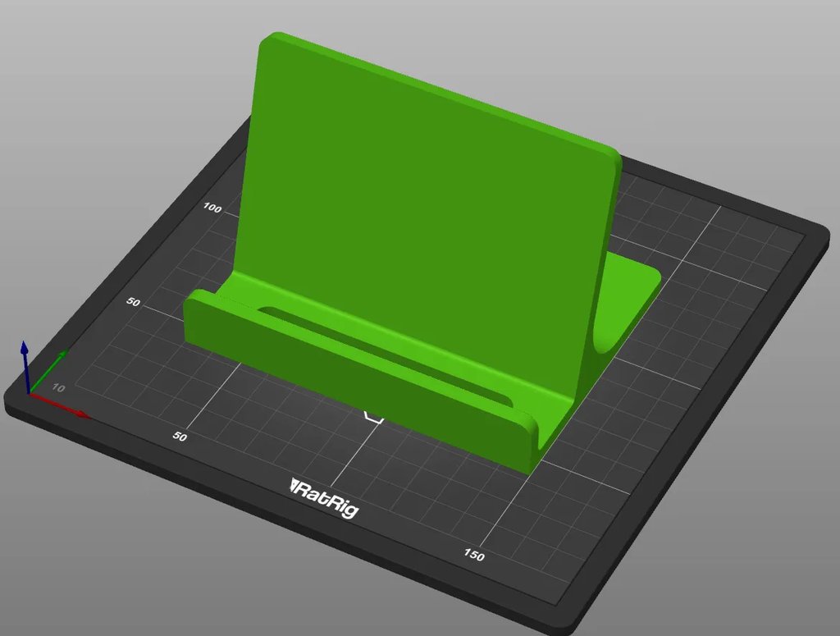Click the "150" grid label

click(x=473, y=556)
